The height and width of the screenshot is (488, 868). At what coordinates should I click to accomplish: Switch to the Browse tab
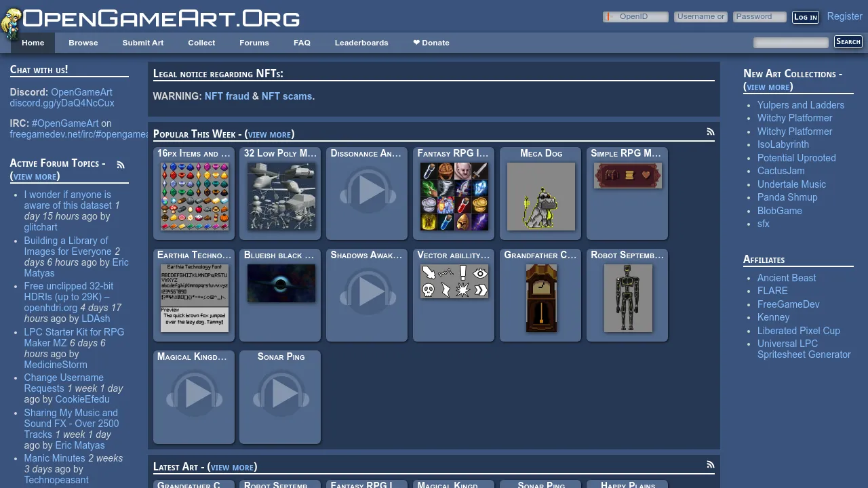[x=83, y=43]
